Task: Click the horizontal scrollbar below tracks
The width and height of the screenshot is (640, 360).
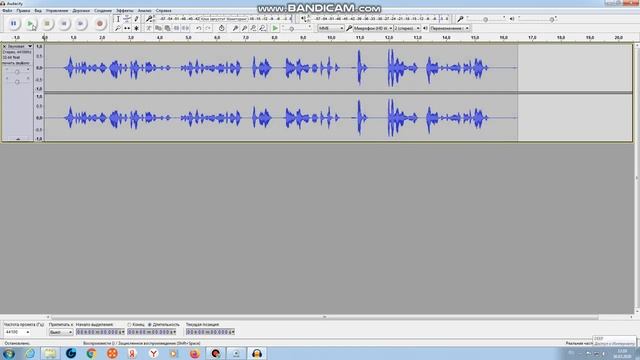Action: coord(324,317)
